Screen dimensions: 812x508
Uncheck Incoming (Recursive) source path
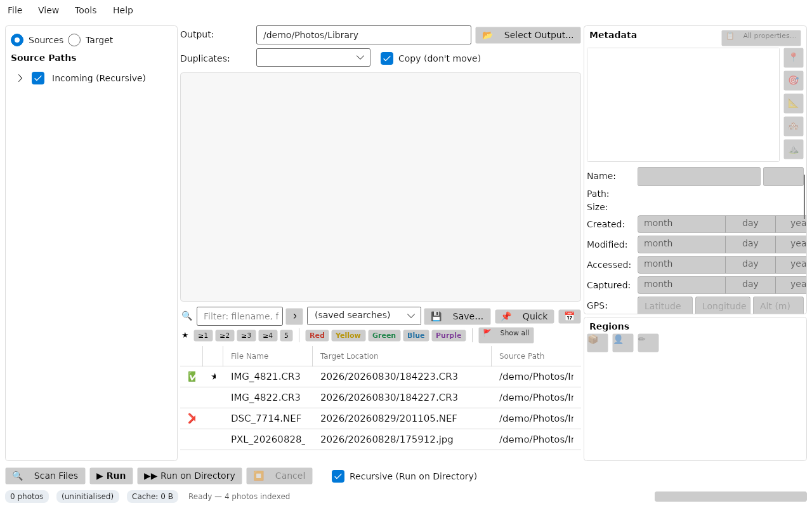[x=38, y=78]
